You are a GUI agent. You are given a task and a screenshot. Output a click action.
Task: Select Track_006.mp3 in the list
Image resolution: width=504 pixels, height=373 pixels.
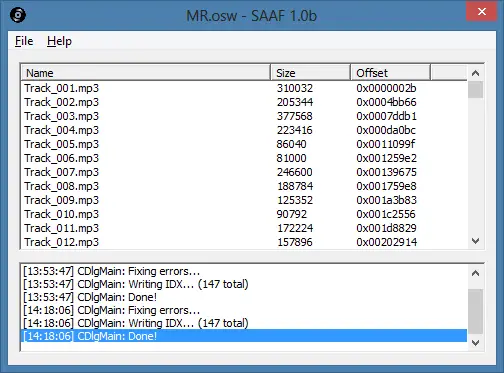tap(62, 158)
